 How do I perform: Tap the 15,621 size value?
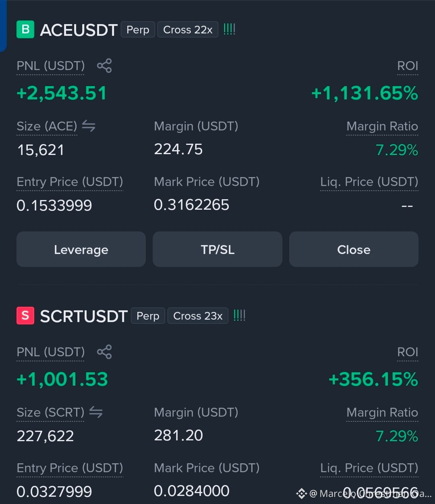click(40, 150)
